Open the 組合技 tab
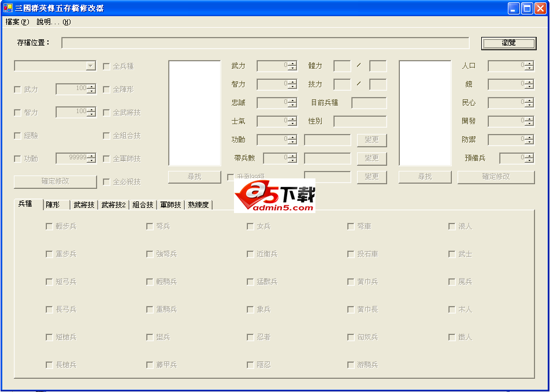This screenshot has height=392, width=550. pos(143,205)
